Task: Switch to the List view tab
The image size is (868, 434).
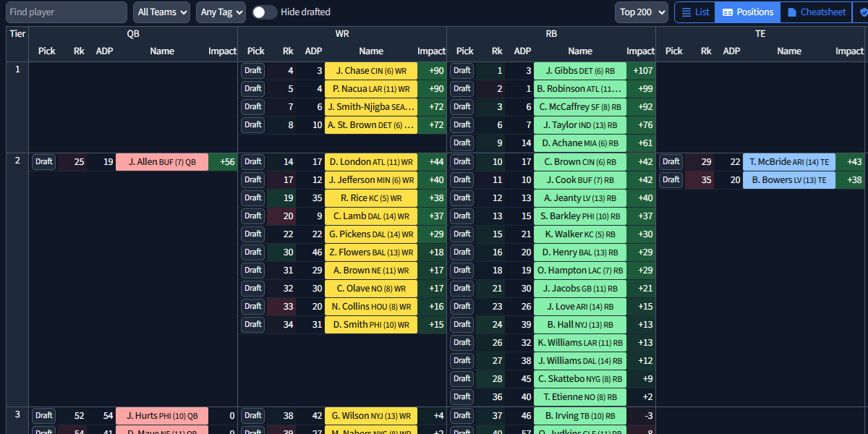Action: (x=695, y=12)
